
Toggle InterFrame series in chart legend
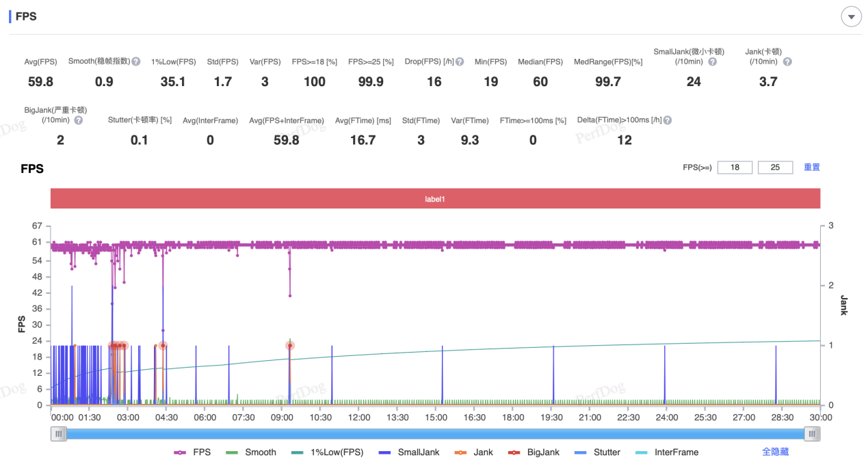pyautogui.click(x=667, y=452)
